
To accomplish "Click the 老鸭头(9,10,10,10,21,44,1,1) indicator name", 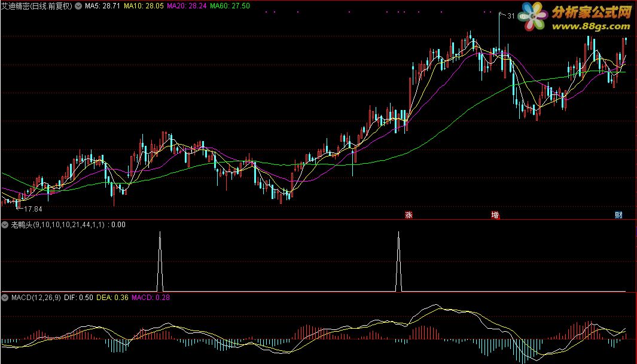I will pyautogui.click(x=57, y=225).
